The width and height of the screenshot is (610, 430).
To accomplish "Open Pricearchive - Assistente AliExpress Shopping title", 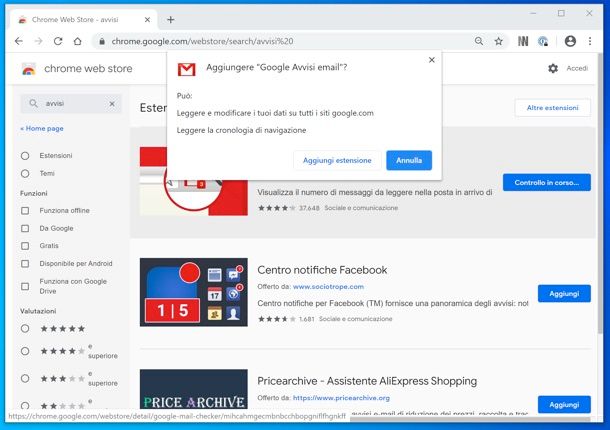I will pos(367,381).
